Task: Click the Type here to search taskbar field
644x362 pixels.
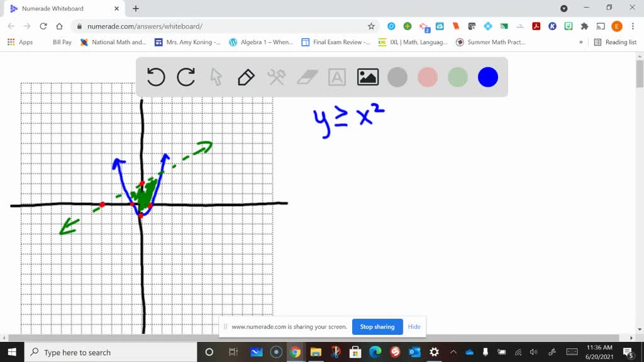Action: [x=94, y=352]
